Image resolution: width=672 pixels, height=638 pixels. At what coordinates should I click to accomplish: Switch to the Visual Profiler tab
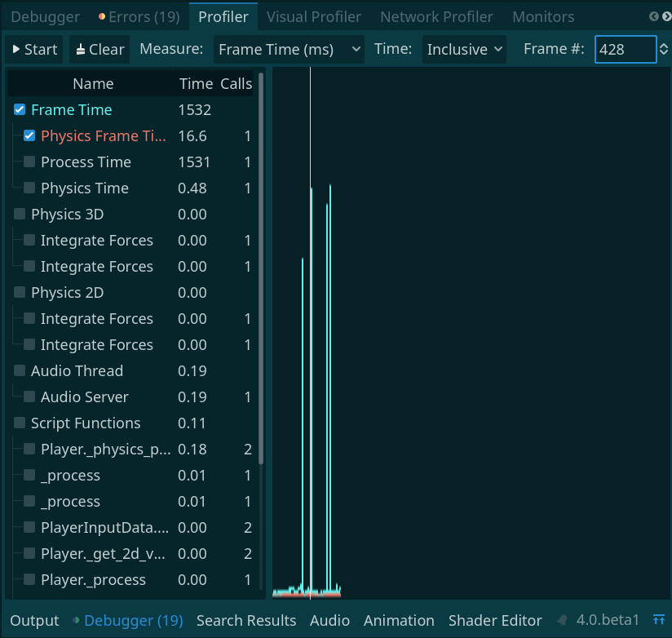point(314,16)
